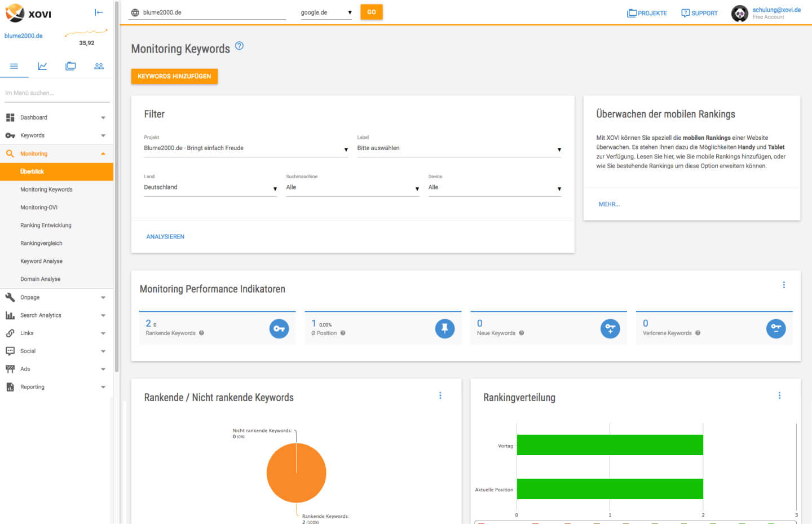Click the panda user avatar
The image size is (812, 524).
tap(740, 13)
